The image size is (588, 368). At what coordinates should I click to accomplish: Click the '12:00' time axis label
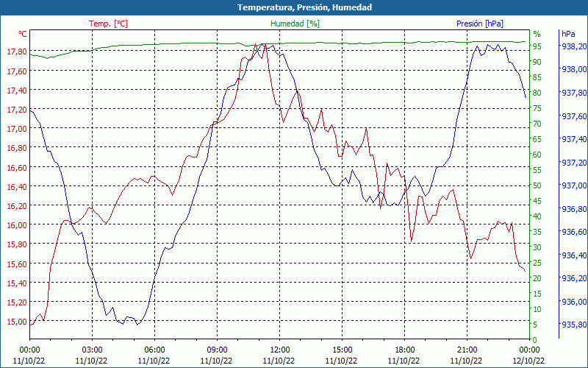tap(280, 350)
